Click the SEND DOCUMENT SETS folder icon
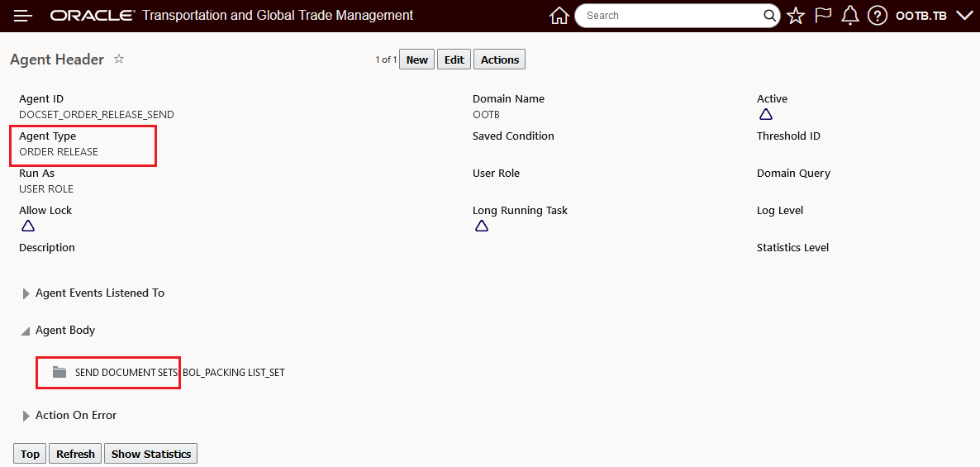 pyautogui.click(x=59, y=372)
